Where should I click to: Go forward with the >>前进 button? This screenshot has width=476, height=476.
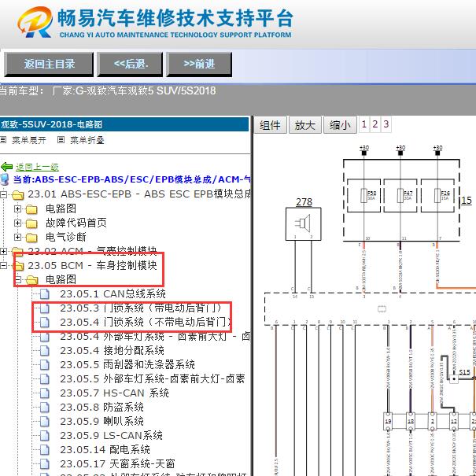tap(199, 64)
